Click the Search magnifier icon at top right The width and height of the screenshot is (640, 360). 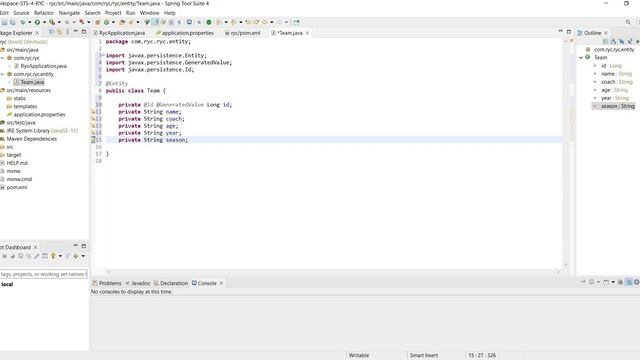(x=628, y=22)
